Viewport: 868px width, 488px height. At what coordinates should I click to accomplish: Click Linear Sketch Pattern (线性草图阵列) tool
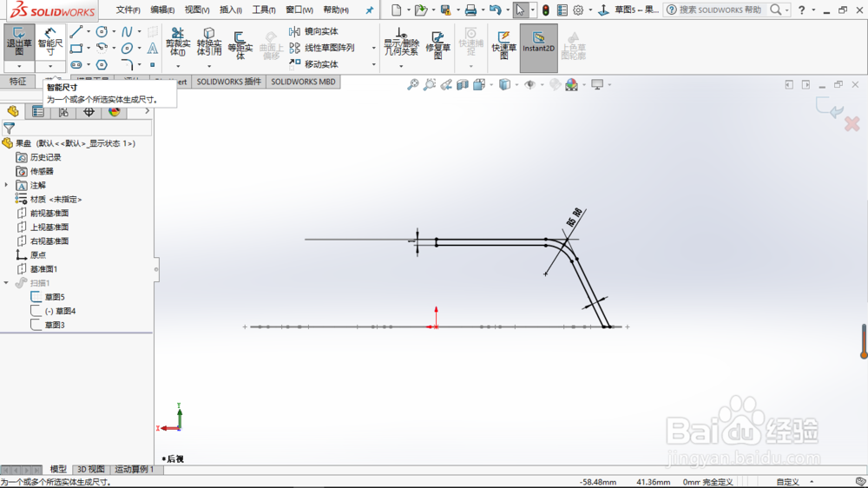coord(322,48)
